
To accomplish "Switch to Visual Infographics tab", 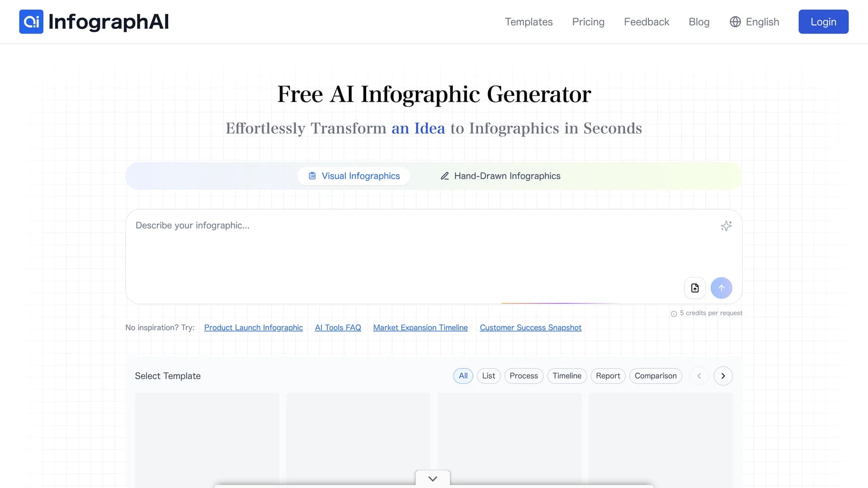I will [x=354, y=176].
